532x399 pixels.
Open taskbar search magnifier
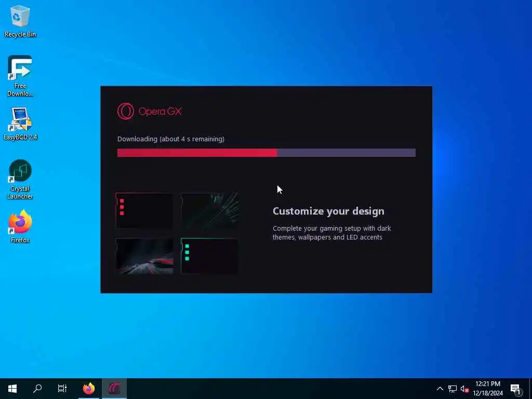click(37, 389)
